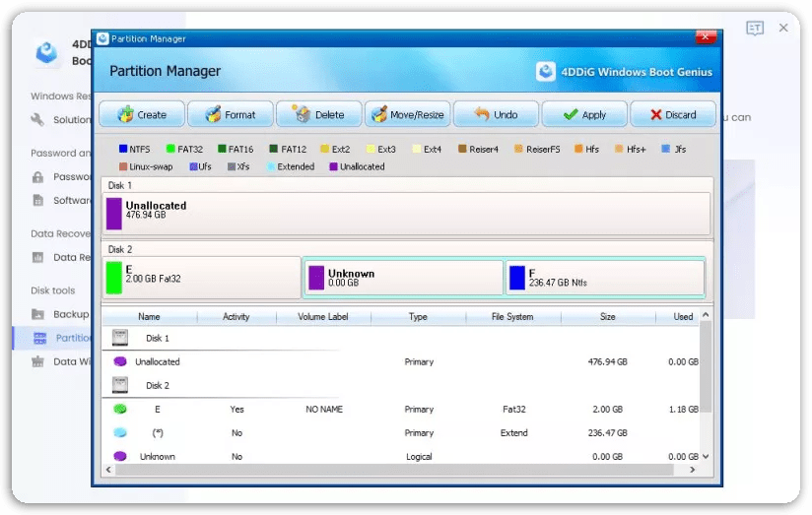Apply pending partition changes
The width and height of the screenshot is (812, 515).
[584, 114]
